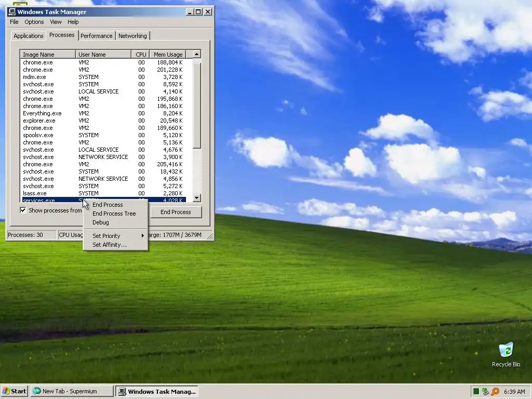Select chrome.exe using 201,228 K
This screenshot has width=532, height=399.
click(x=103, y=70)
